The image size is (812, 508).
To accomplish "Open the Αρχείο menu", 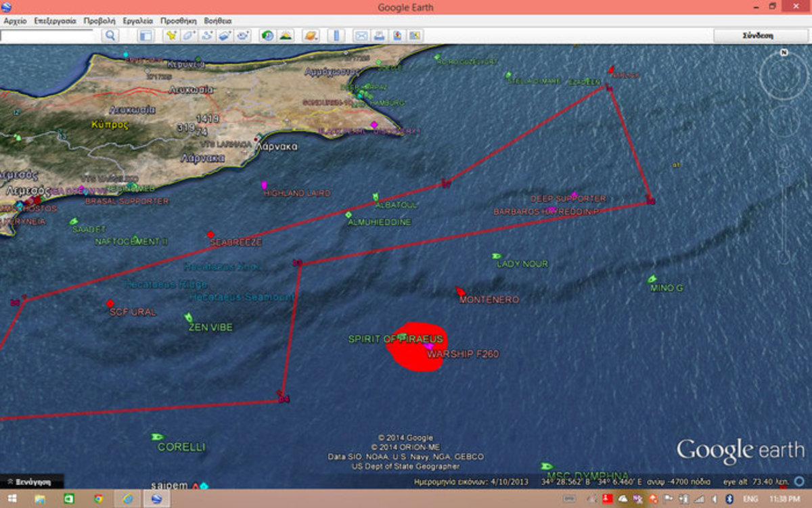I will point(15,21).
